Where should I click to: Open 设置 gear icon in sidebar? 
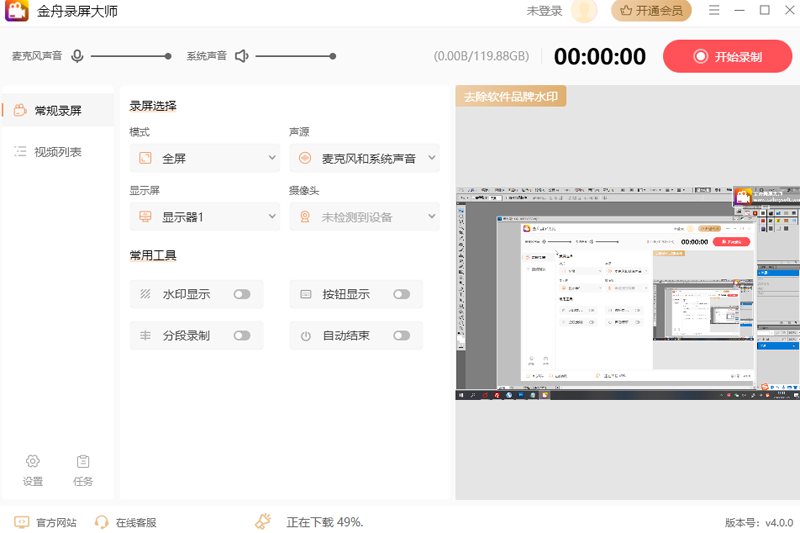tap(33, 461)
